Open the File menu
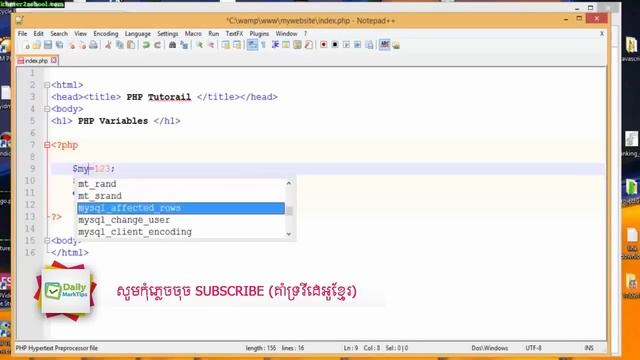This screenshot has height=360, width=640. tap(22, 33)
